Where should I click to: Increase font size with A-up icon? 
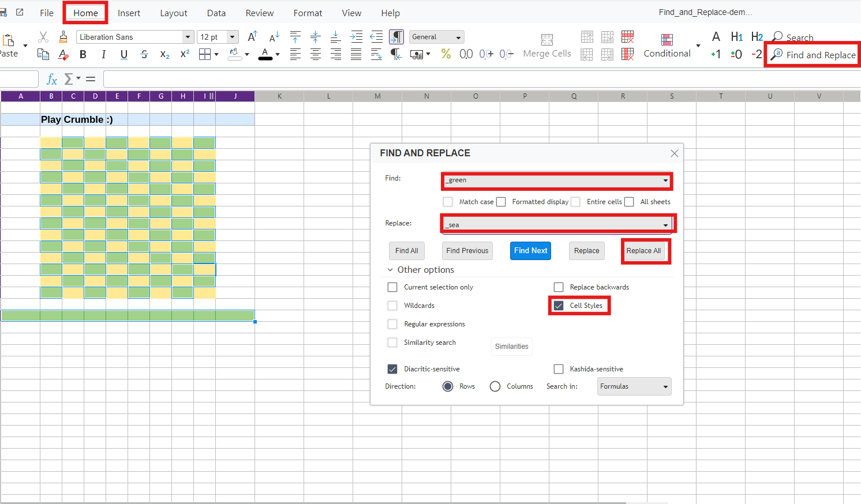252,36
